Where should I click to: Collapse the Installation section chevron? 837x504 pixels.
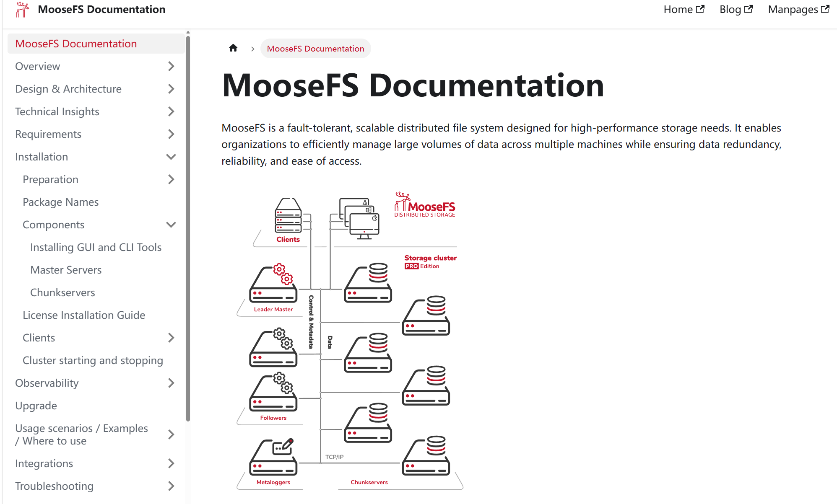click(171, 157)
